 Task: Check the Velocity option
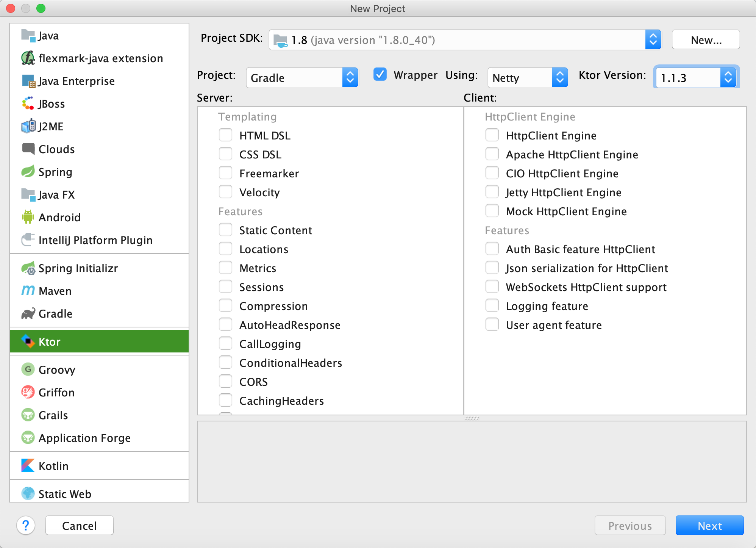(226, 192)
